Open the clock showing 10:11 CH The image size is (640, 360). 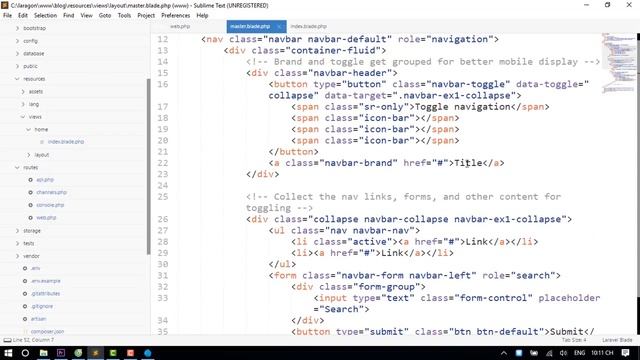click(x=602, y=353)
